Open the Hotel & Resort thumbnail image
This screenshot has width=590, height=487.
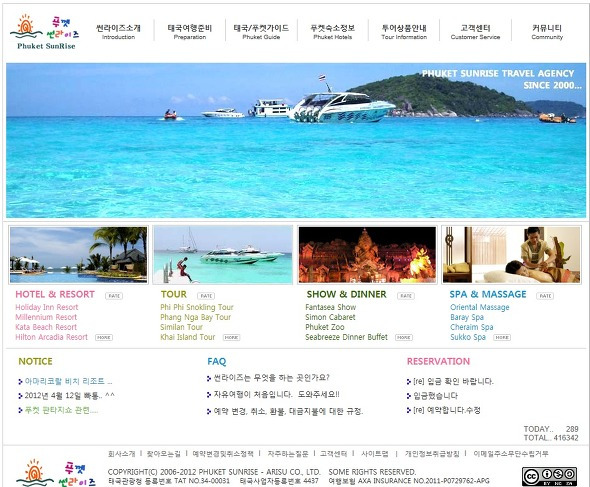tap(79, 255)
